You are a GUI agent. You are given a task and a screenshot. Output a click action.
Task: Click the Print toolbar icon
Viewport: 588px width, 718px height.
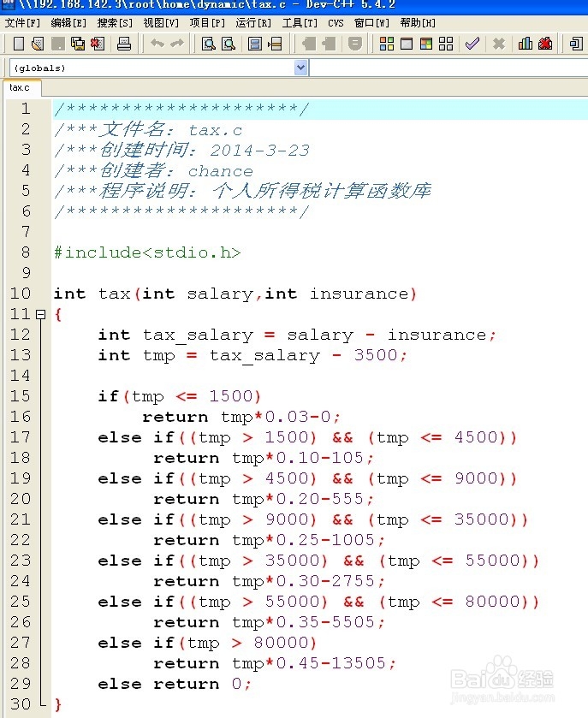pos(123,44)
